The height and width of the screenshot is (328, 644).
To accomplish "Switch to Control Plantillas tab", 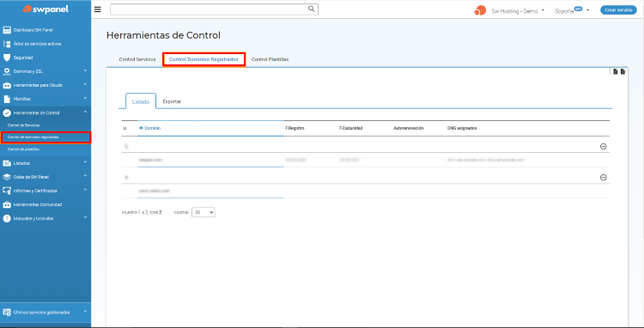I will 270,59.
